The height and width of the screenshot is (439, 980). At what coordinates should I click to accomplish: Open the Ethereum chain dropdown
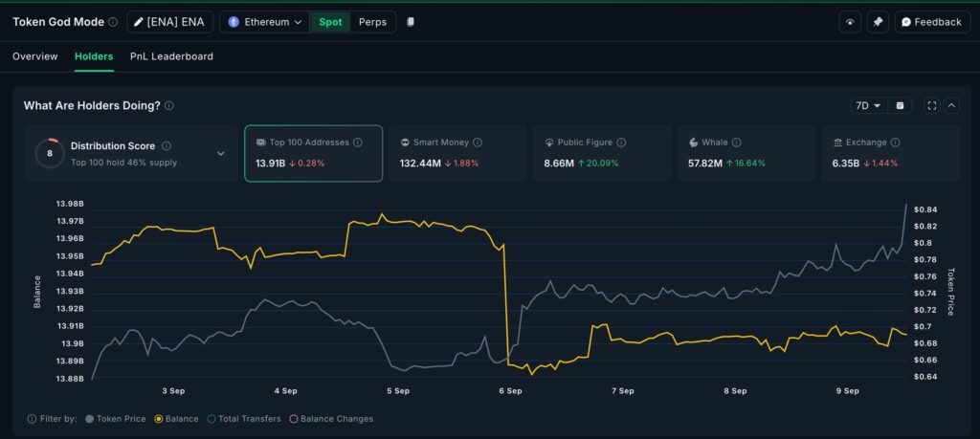tap(264, 22)
